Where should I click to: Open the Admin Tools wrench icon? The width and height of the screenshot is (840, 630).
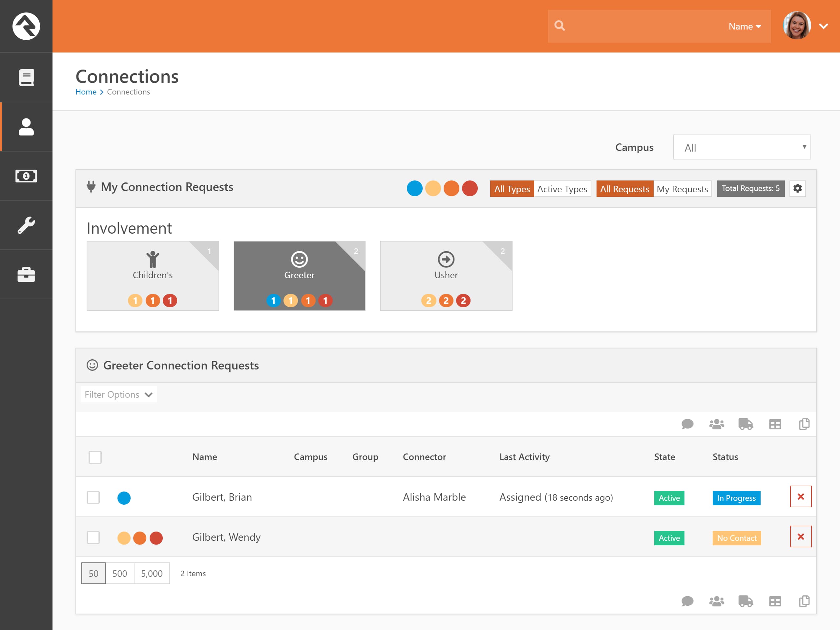[x=26, y=225]
